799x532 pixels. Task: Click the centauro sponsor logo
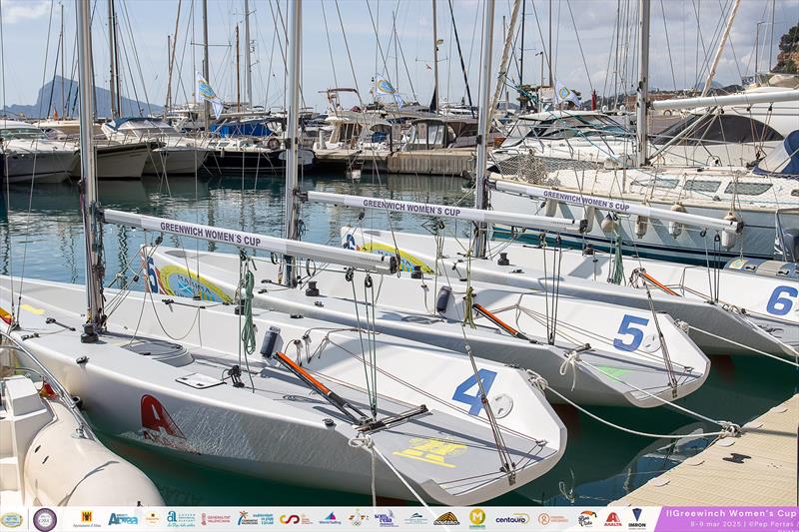pyautogui.click(x=512, y=519)
